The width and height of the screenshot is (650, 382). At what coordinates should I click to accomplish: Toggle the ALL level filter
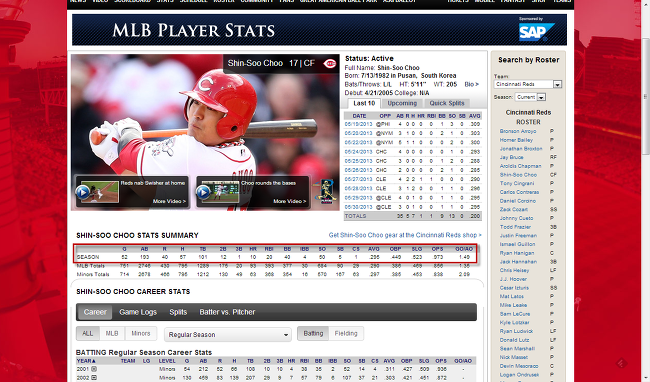click(x=87, y=333)
